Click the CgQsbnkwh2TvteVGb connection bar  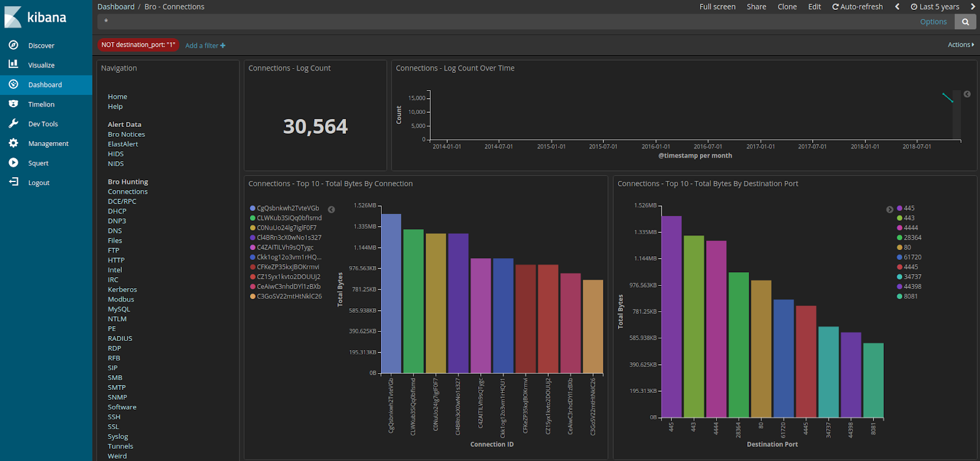pos(391,293)
